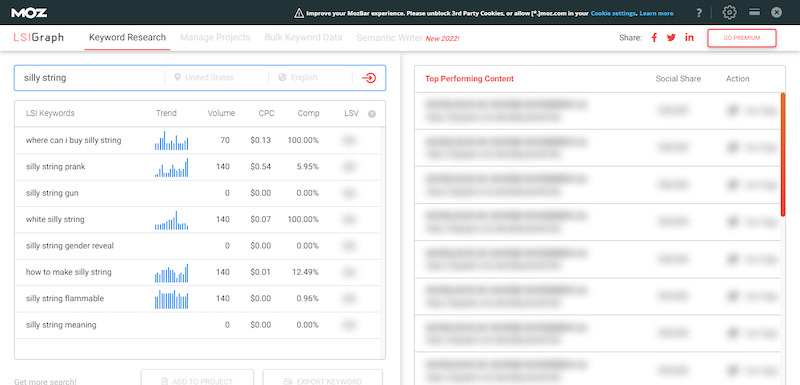Click trend chart for white silly string

point(171,220)
